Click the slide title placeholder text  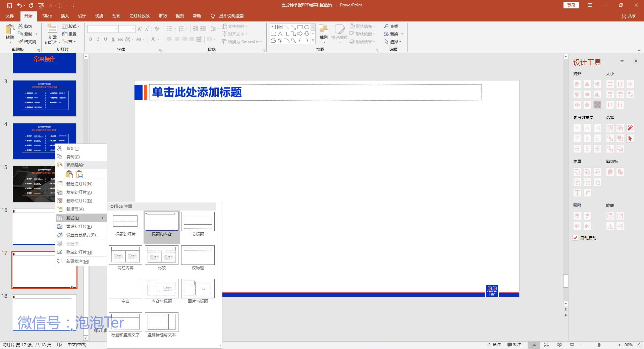coord(197,92)
